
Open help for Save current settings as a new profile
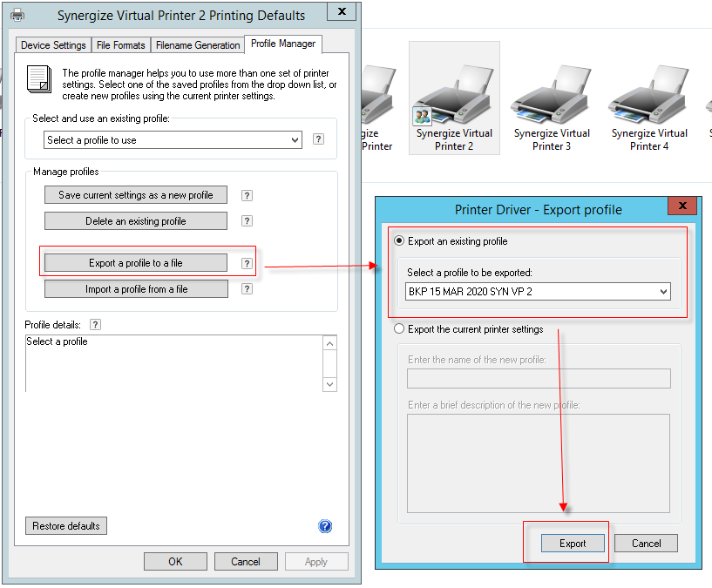pos(247,195)
